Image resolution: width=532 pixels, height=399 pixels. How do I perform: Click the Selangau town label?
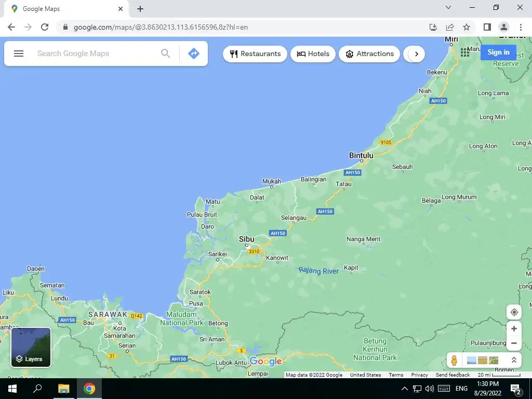point(294,218)
